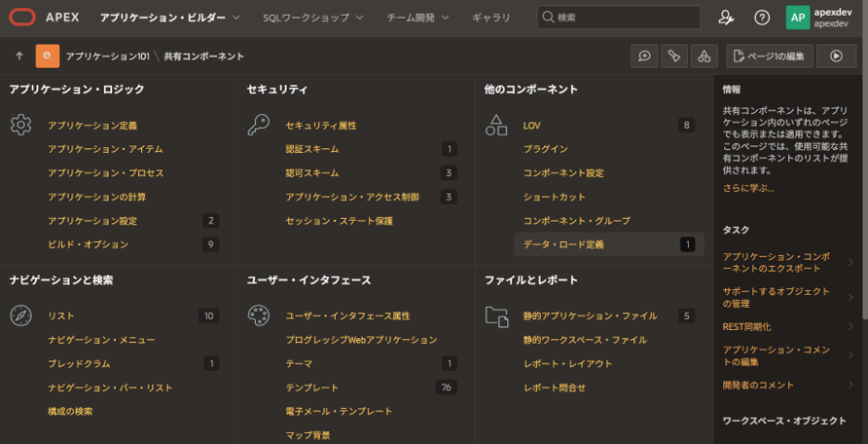The image size is (868, 444).
Task: Click the palette icon under ユーザー・インタフェース
Action: [258, 315]
